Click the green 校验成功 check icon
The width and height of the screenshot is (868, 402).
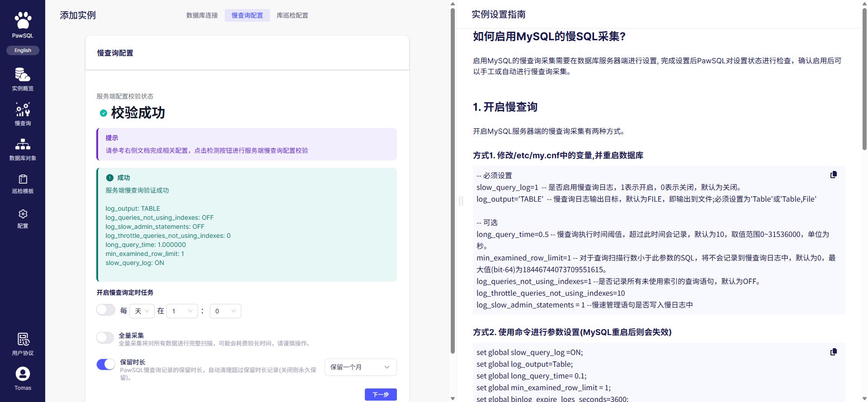pyautogui.click(x=104, y=113)
